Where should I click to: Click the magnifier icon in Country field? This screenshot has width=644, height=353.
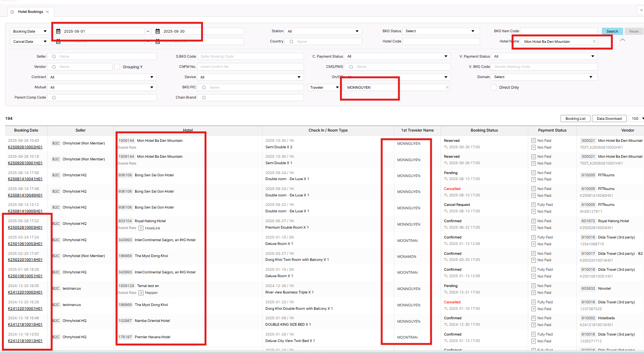291,42
